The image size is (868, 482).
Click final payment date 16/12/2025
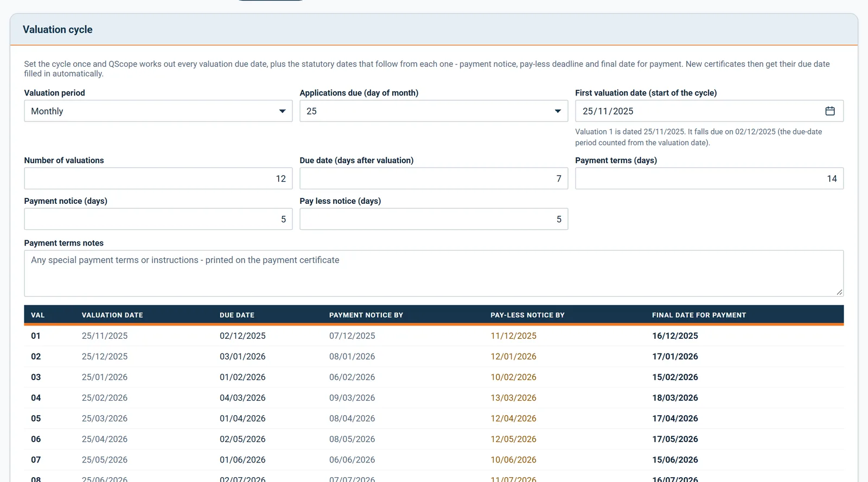click(x=675, y=336)
